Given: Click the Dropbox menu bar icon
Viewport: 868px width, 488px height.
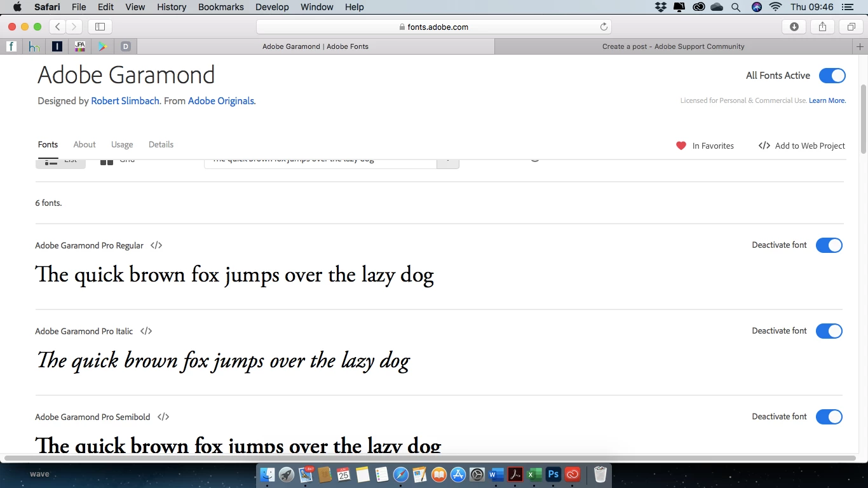Looking at the screenshot, I should [x=661, y=7].
